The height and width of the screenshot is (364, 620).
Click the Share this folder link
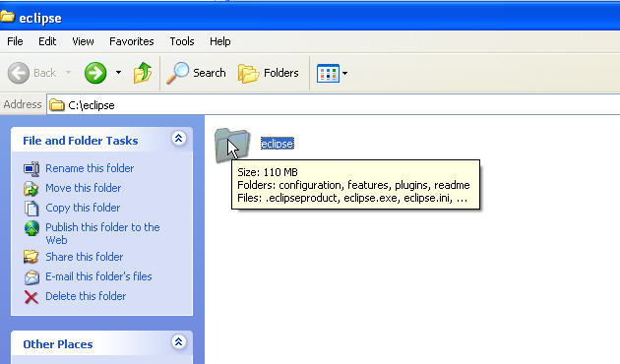85,257
